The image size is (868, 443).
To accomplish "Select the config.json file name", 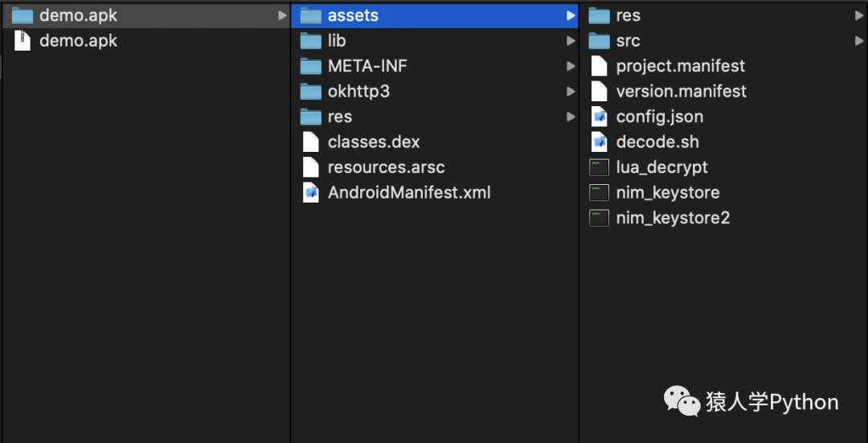I will point(660,117).
